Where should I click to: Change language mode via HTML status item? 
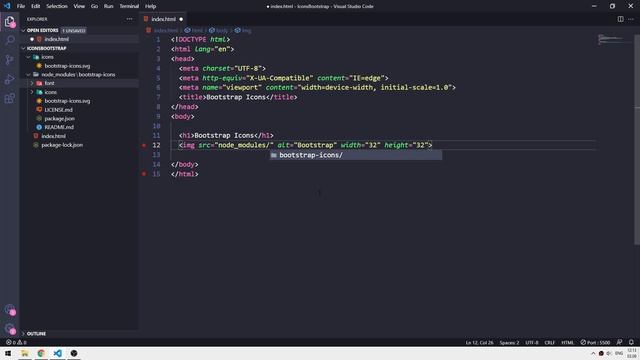(x=567, y=342)
